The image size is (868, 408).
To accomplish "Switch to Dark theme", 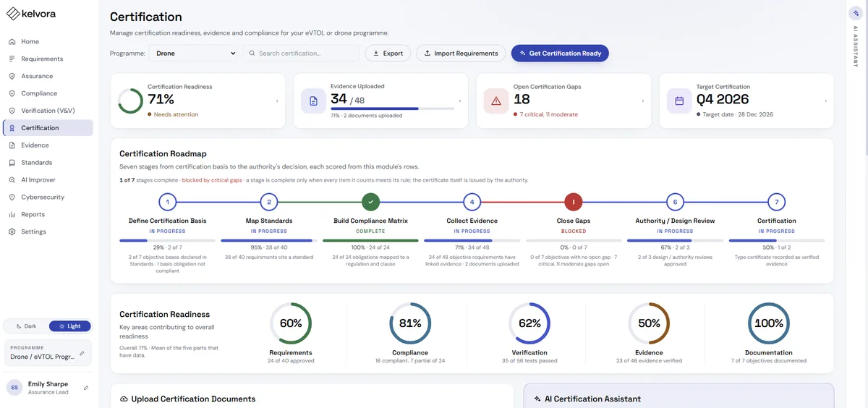I will (x=27, y=326).
